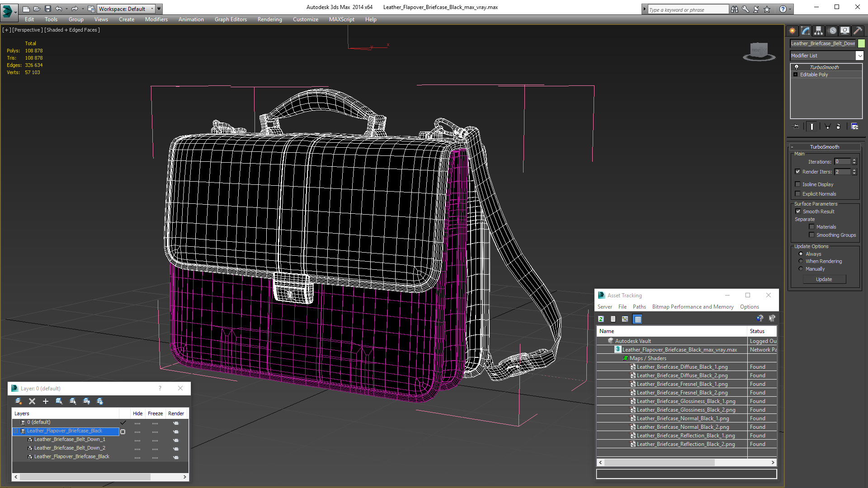
Task: Open the Modifier List dropdown
Action: tap(859, 56)
